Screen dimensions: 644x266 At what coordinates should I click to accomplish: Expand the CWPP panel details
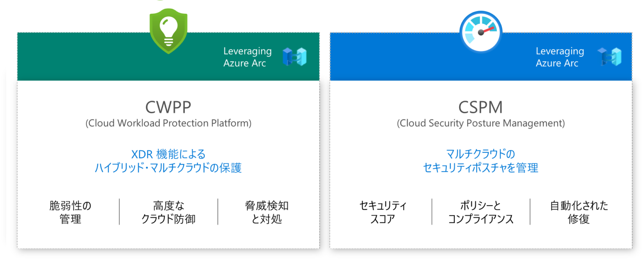click(168, 163)
